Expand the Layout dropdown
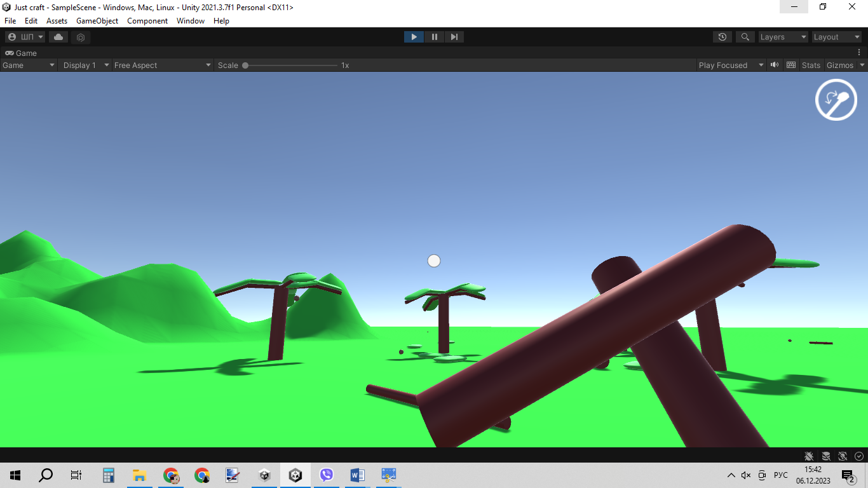The width and height of the screenshot is (868, 488). pos(837,37)
